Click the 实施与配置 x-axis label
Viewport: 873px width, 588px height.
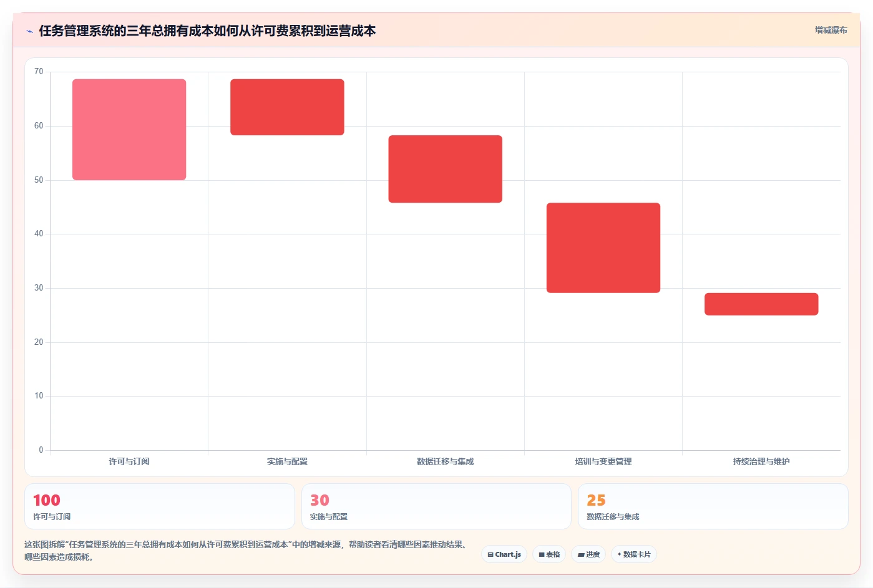[287, 461]
